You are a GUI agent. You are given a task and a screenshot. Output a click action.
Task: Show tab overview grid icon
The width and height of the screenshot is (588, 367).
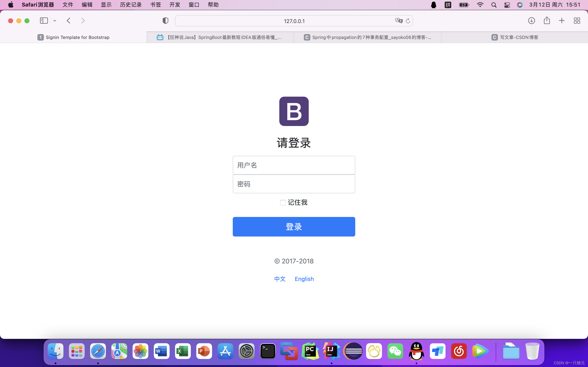point(577,21)
